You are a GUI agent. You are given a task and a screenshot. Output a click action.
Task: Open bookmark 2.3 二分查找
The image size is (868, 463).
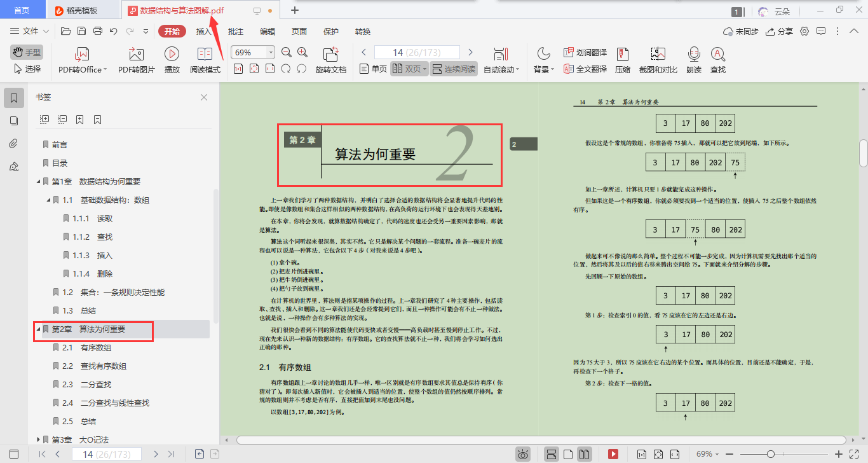tap(86, 384)
